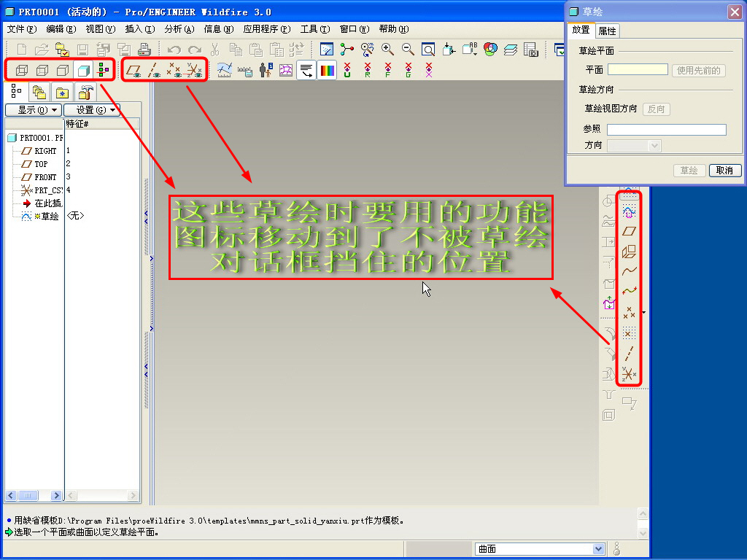The height and width of the screenshot is (560, 747).
Task: Click the text wrap arrow icon
Action: (x=306, y=71)
